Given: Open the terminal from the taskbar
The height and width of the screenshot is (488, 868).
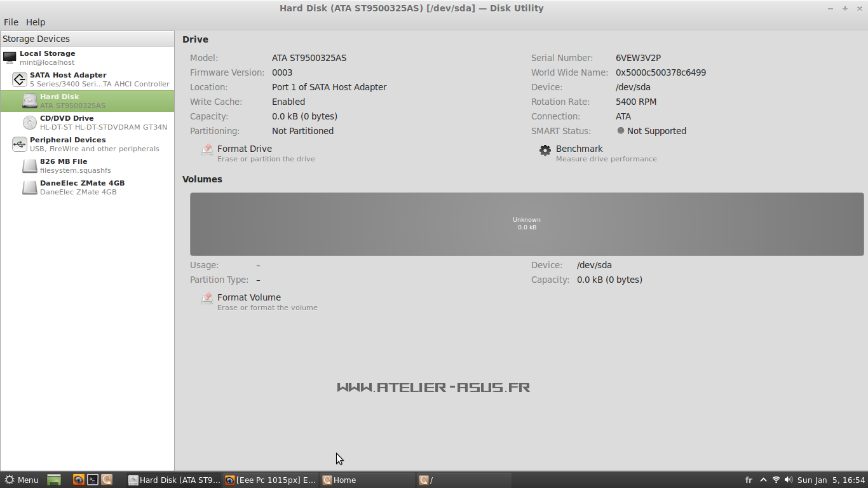Looking at the screenshot, I should 93,480.
